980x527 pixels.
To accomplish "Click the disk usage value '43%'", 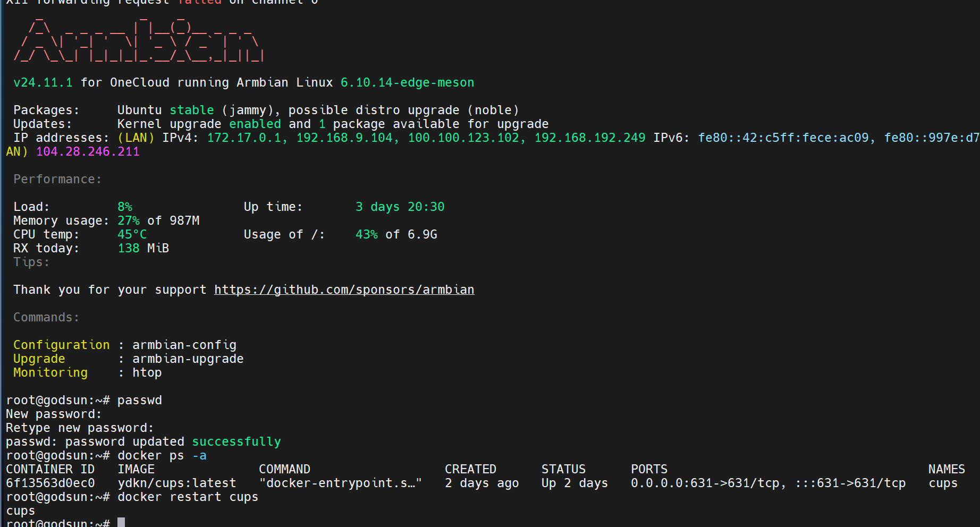I will (x=367, y=234).
